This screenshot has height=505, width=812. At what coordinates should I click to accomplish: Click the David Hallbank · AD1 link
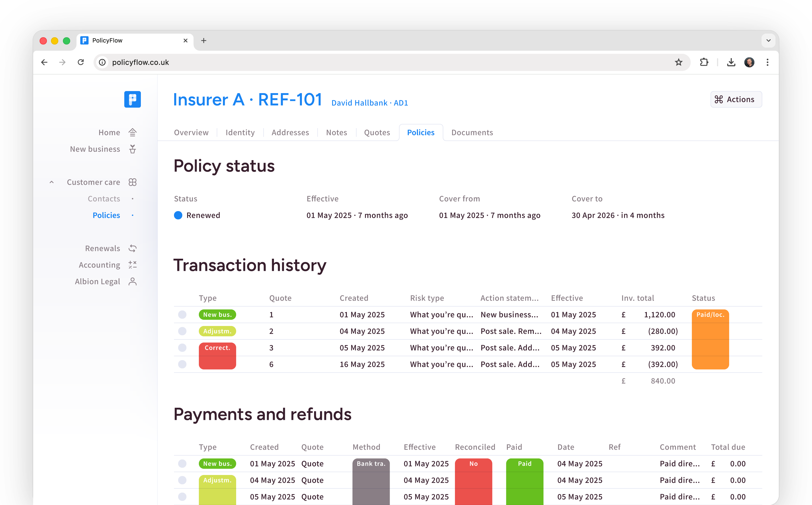tap(369, 103)
